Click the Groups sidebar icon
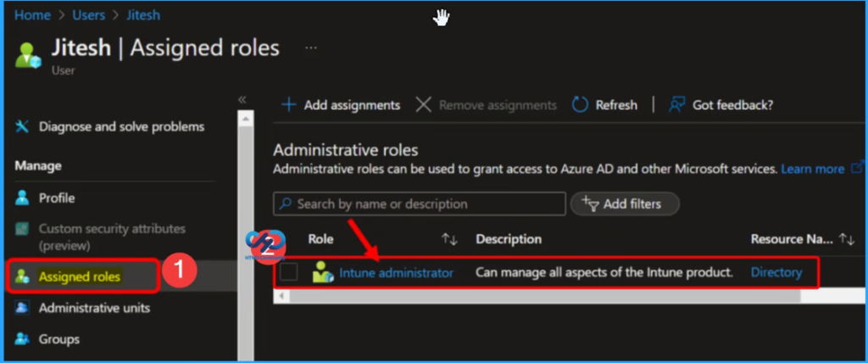 click(22, 338)
